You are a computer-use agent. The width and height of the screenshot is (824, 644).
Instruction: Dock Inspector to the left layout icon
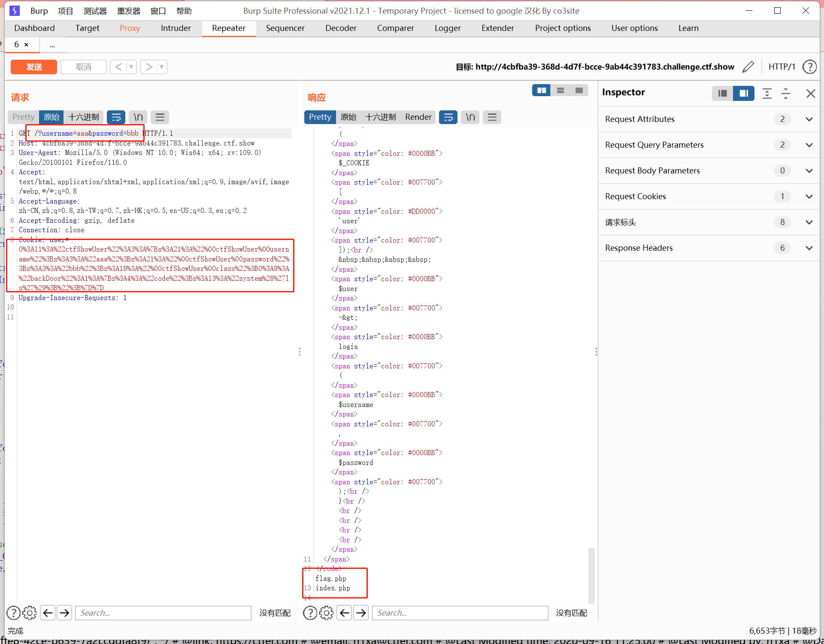pos(723,93)
